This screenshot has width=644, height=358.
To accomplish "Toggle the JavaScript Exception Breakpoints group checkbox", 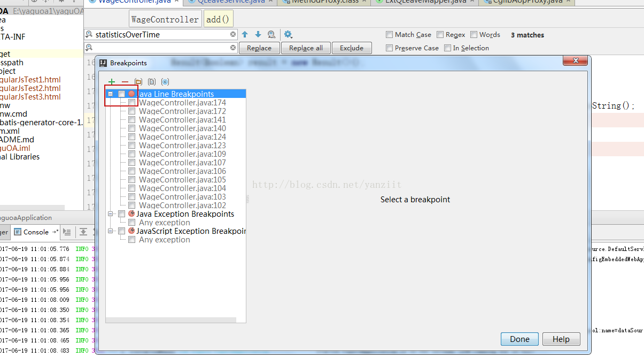I will (x=122, y=231).
